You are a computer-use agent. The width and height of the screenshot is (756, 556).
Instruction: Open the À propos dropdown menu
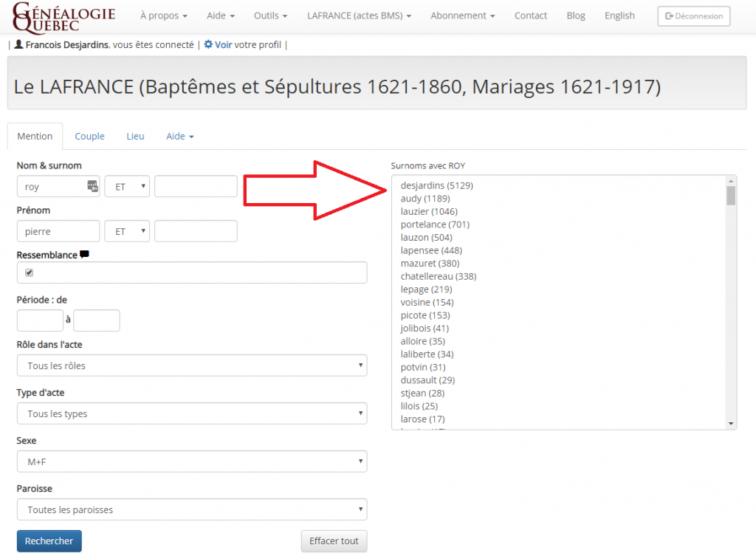point(163,16)
